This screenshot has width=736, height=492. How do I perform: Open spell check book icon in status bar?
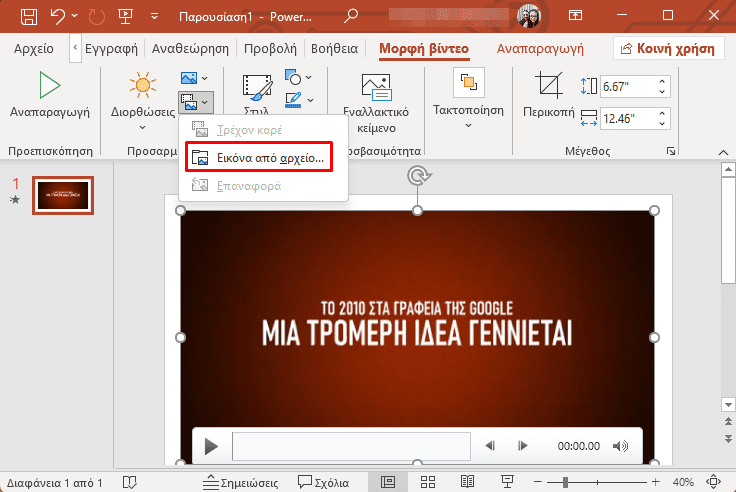[130, 482]
